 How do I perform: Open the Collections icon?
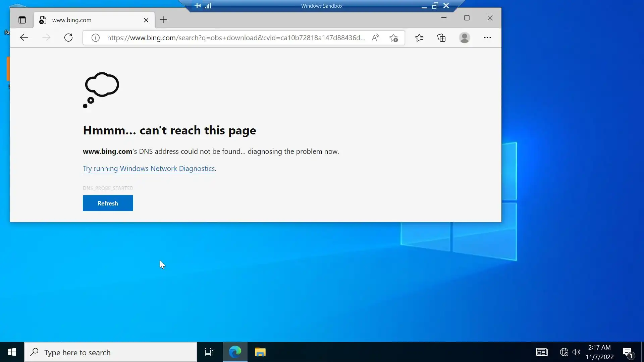click(441, 38)
